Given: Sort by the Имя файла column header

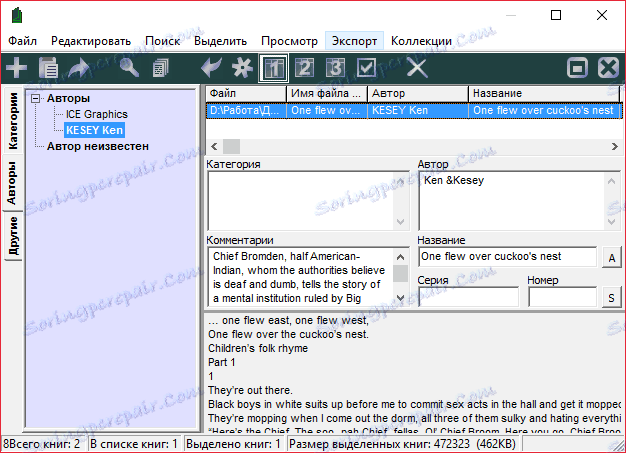Looking at the screenshot, I should pos(327,93).
